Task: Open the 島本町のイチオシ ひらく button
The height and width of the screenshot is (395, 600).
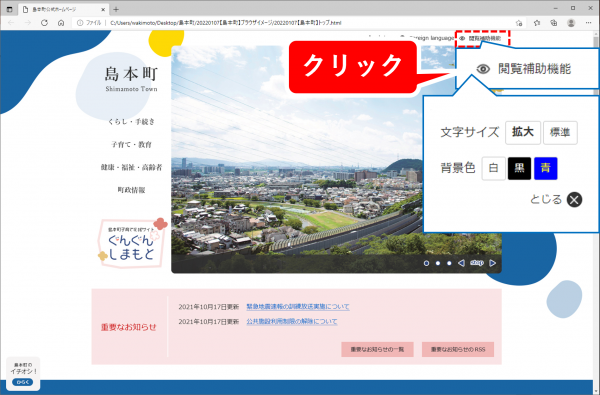Action: 23,382
